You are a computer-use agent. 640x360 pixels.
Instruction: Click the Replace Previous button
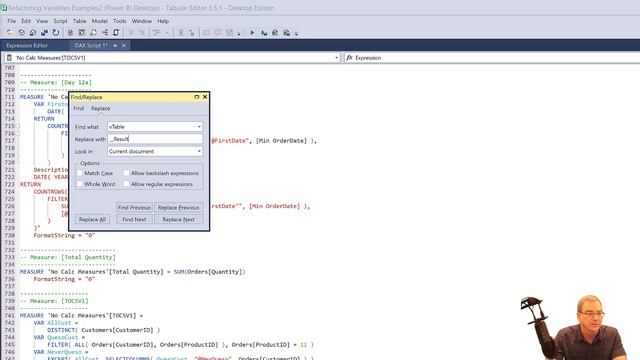coord(178,208)
